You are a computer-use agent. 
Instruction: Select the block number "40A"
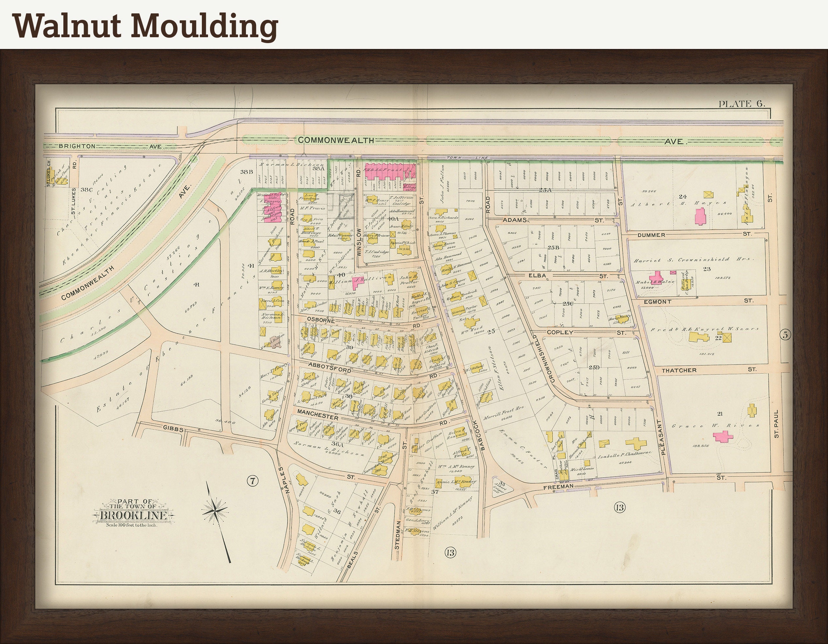tap(393, 219)
